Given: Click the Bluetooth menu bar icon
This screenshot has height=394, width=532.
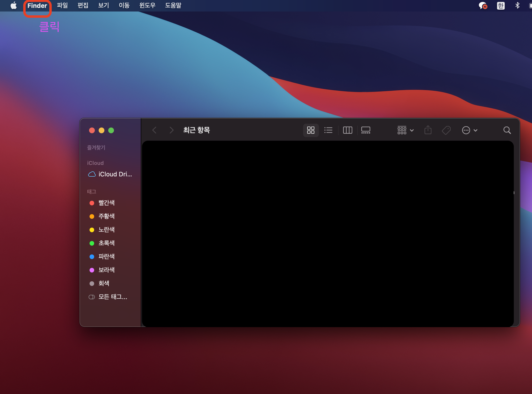Looking at the screenshot, I should (x=517, y=6).
